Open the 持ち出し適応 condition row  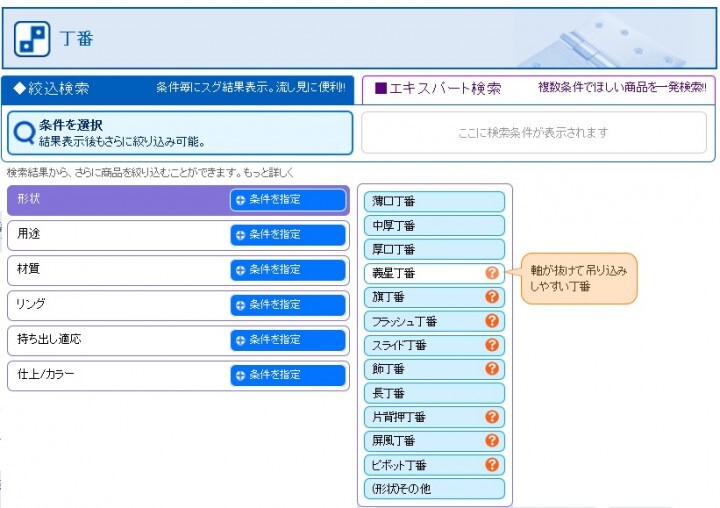(178, 340)
